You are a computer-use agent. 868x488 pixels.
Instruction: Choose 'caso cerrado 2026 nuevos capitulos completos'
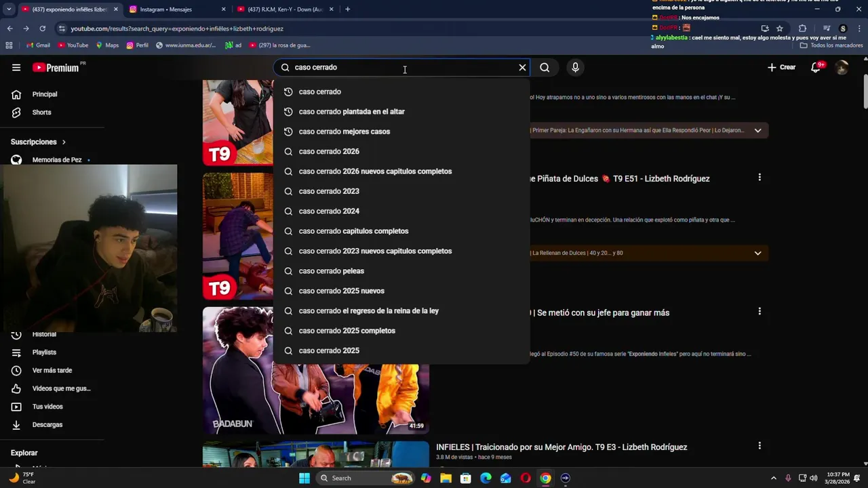tap(401, 171)
